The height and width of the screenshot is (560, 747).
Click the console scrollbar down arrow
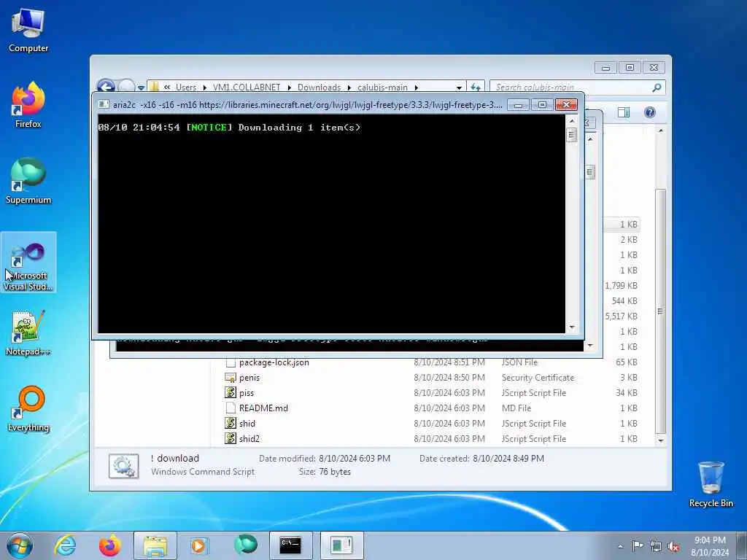point(572,327)
